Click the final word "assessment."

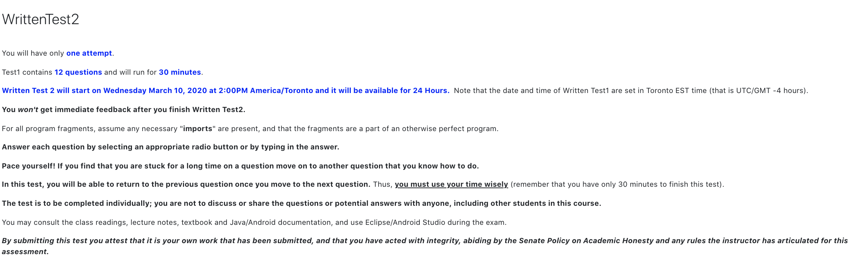point(25,252)
